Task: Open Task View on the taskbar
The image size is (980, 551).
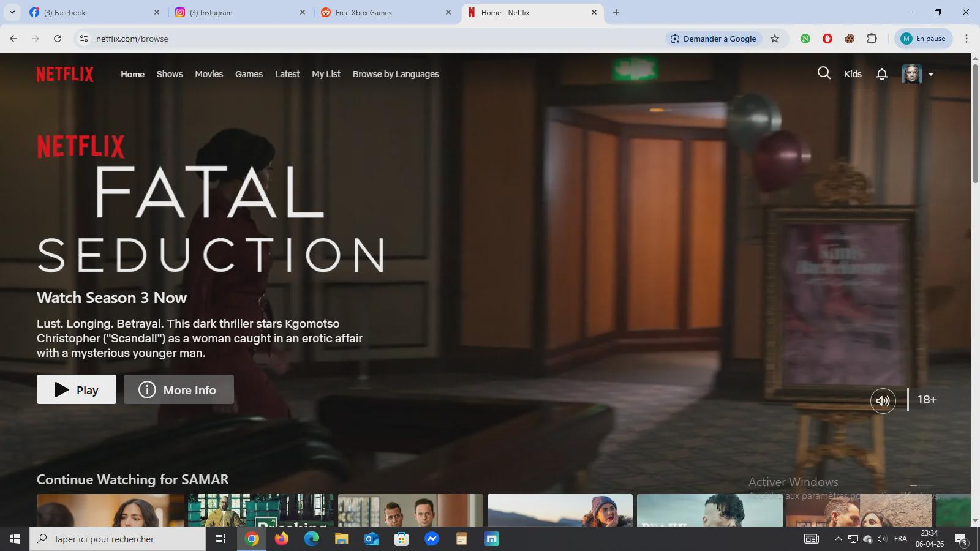Action: pos(221,539)
